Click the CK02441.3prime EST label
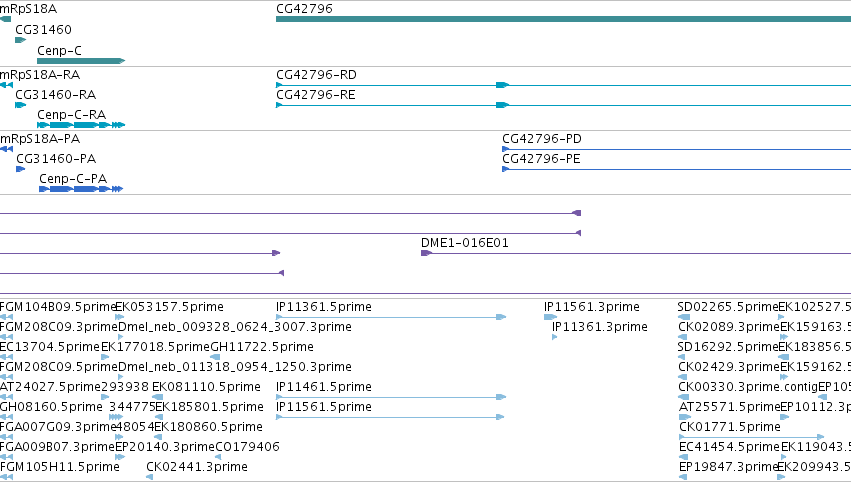Image resolution: width=851 pixels, height=482 pixels. pos(196,466)
